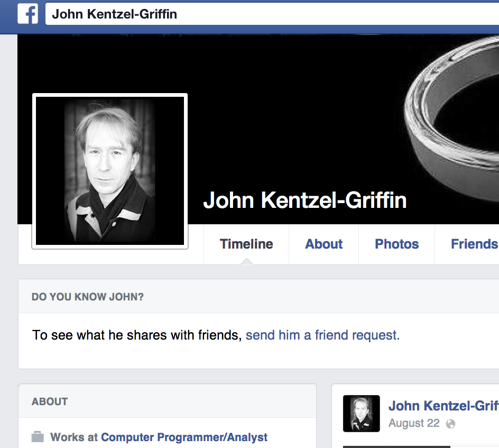Open the About tab
Viewport: 499px width, 448px height.
click(324, 244)
